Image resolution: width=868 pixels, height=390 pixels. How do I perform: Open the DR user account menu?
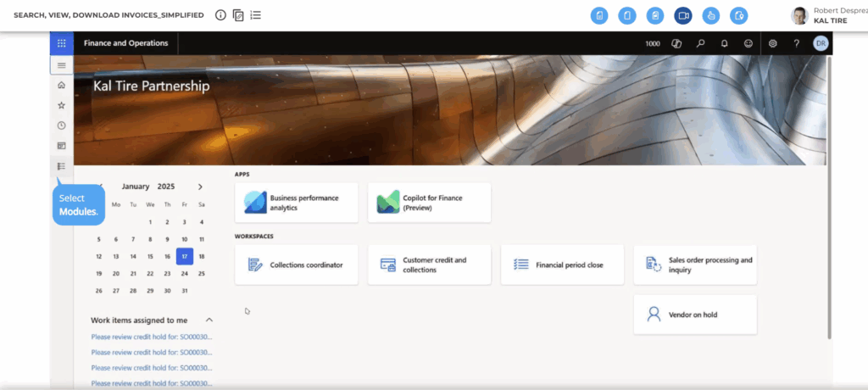pos(820,43)
